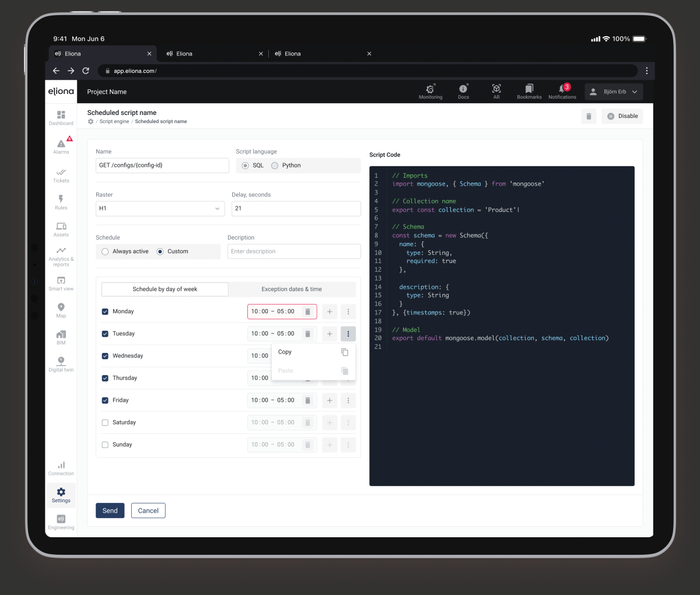Open the Docs info icon
The height and width of the screenshot is (595, 700).
point(463,91)
